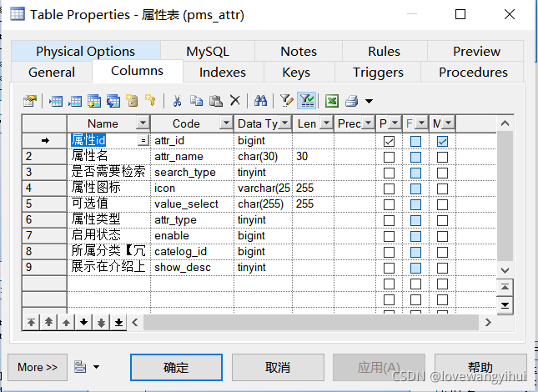Open the F column header dropdown
The image size is (538, 392).
click(x=422, y=123)
